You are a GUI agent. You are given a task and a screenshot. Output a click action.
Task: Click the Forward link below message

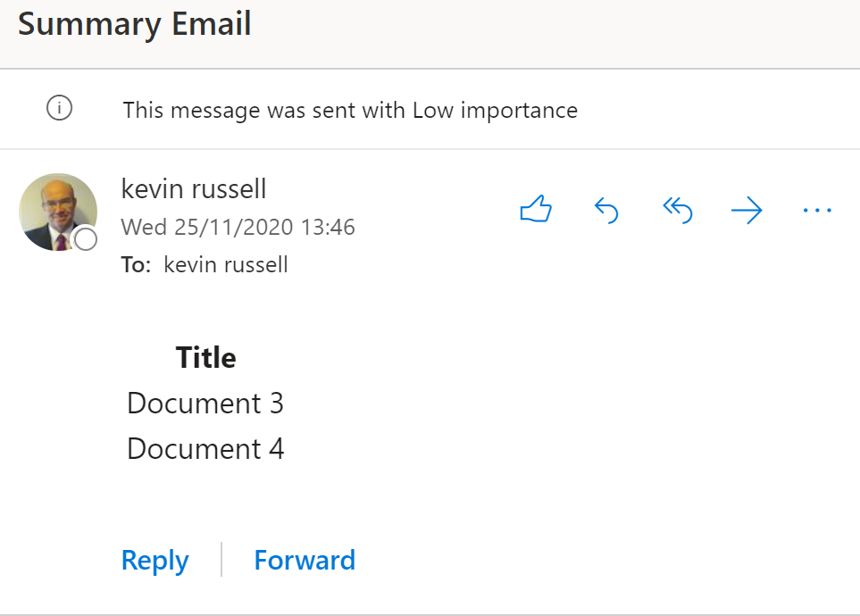pyautogui.click(x=305, y=560)
